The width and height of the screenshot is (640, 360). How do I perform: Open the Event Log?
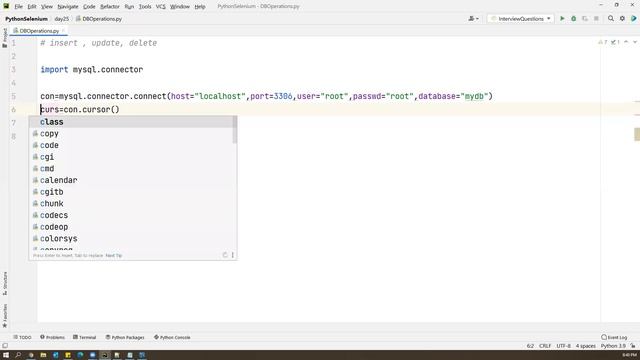point(614,337)
